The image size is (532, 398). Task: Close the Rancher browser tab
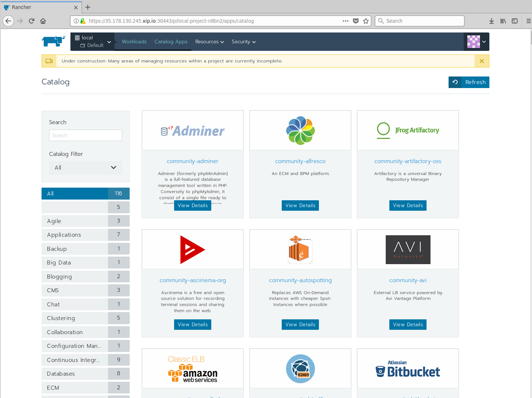tap(75, 7)
